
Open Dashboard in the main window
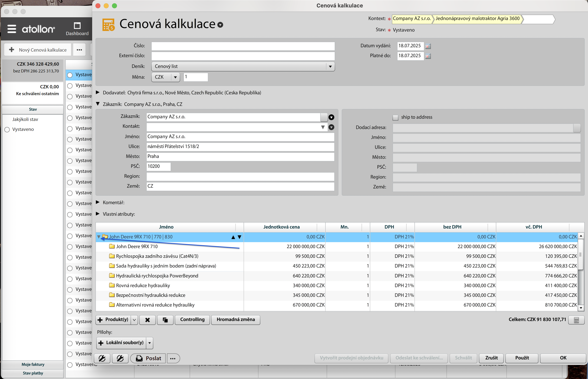pos(77,29)
